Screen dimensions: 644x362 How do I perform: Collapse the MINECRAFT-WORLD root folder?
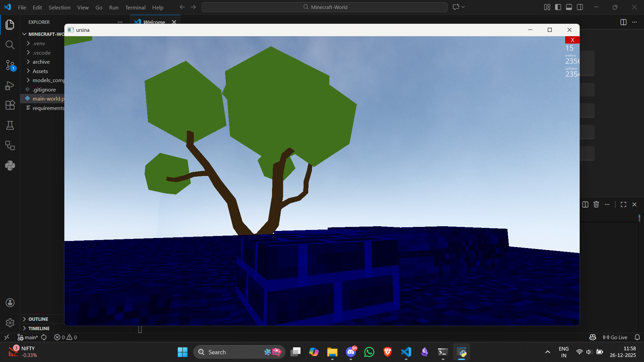click(42, 34)
